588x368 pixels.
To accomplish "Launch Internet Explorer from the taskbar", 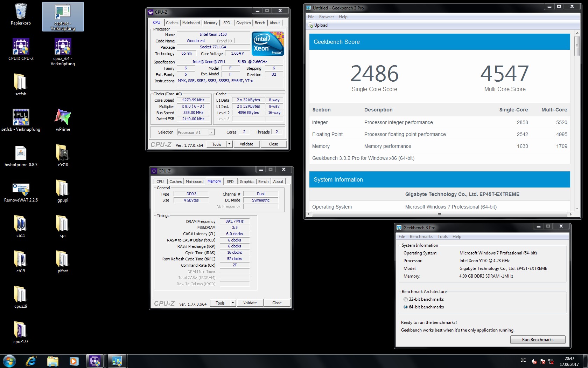I will tap(31, 361).
